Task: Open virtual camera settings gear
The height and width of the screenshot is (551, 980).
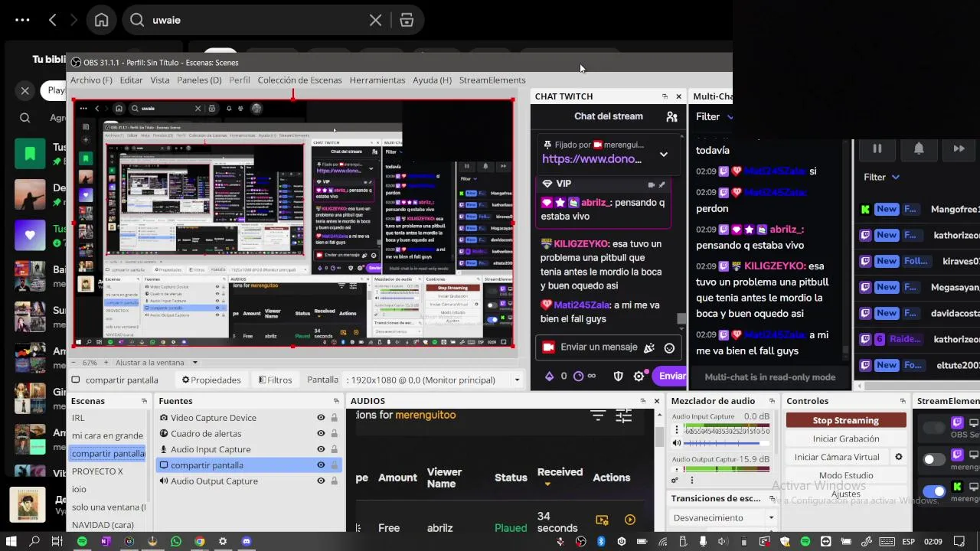Action: tap(899, 457)
